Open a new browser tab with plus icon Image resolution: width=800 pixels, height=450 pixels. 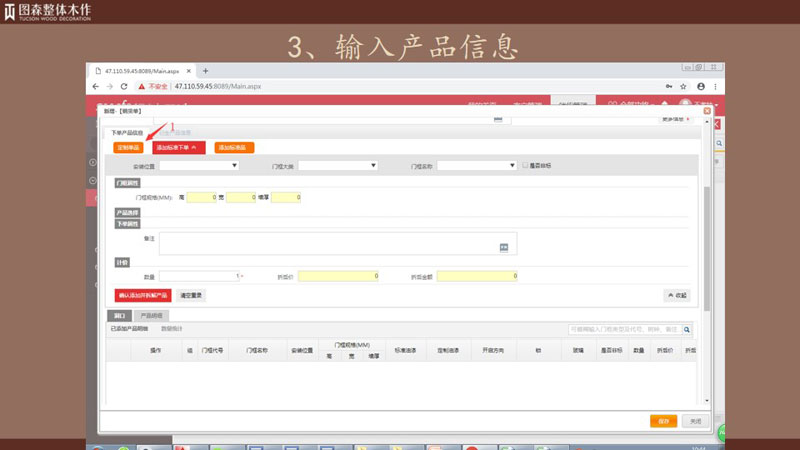pyautogui.click(x=206, y=71)
